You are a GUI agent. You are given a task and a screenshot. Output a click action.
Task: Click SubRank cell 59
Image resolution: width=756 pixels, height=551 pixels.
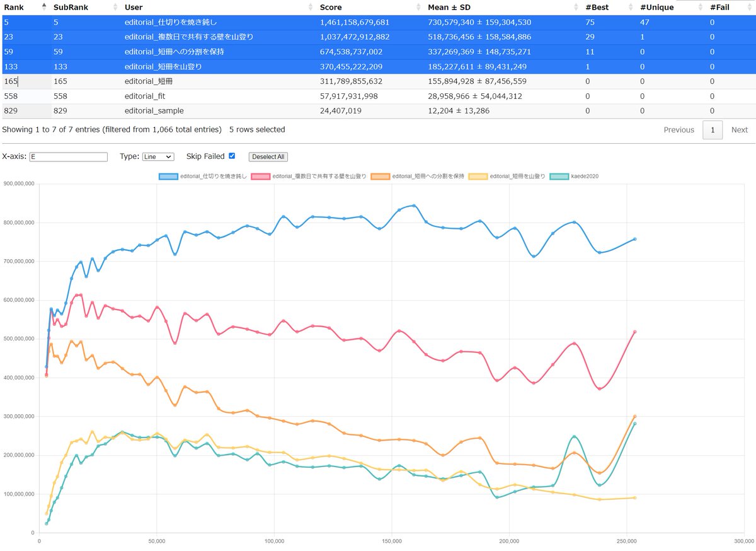59,52
